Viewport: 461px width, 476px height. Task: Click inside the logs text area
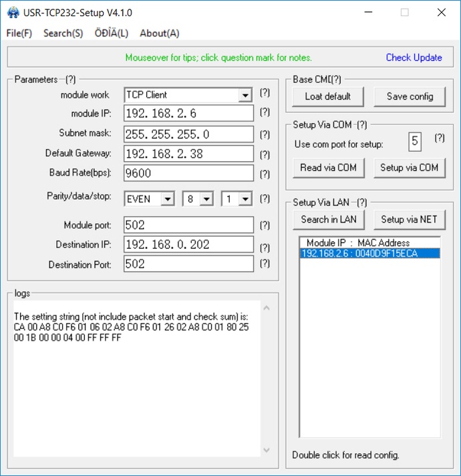[137, 378]
